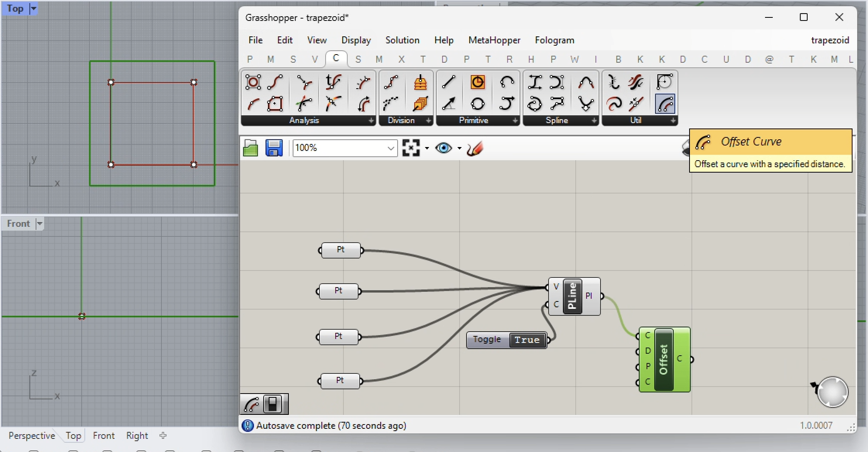Open the Fologram menu
This screenshot has height=452, width=868.
click(x=554, y=40)
